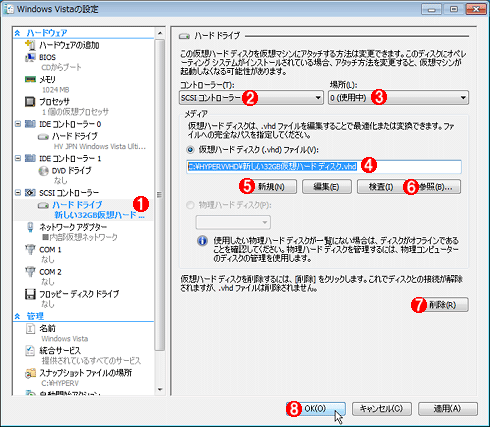This screenshot has height=427, width=490.
Task: Open the 場所 location dropdown
Action: click(x=398, y=98)
